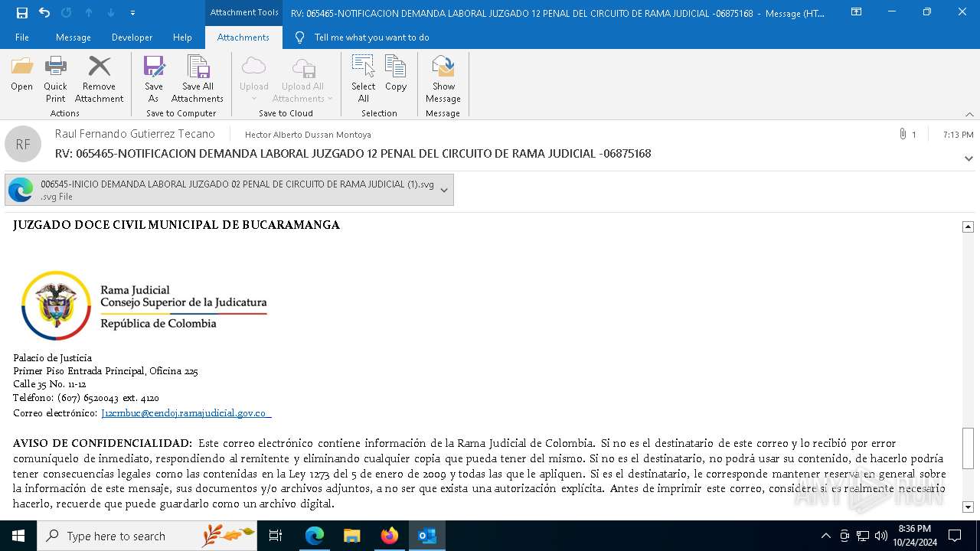Open Firefox from the taskbar
The image size is (980, 551).
(389, 536)
